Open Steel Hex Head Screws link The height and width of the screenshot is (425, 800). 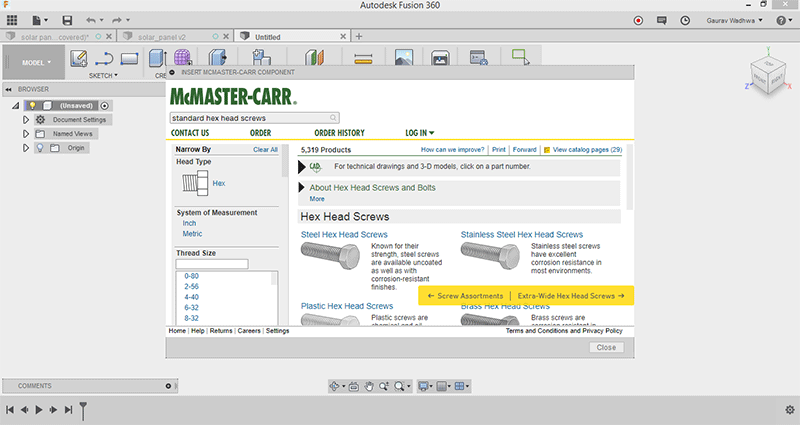[x=344, y=235]
